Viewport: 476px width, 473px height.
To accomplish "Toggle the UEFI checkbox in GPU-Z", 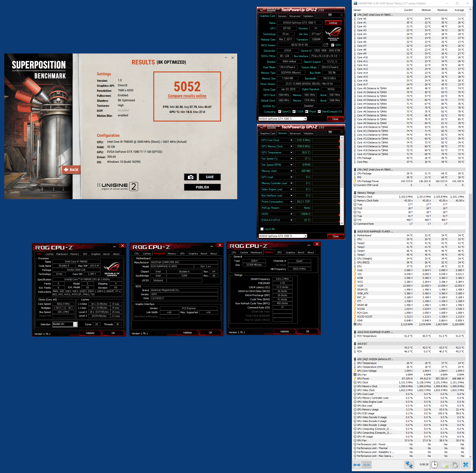I will pyautogui.click(x=332, y=45).
